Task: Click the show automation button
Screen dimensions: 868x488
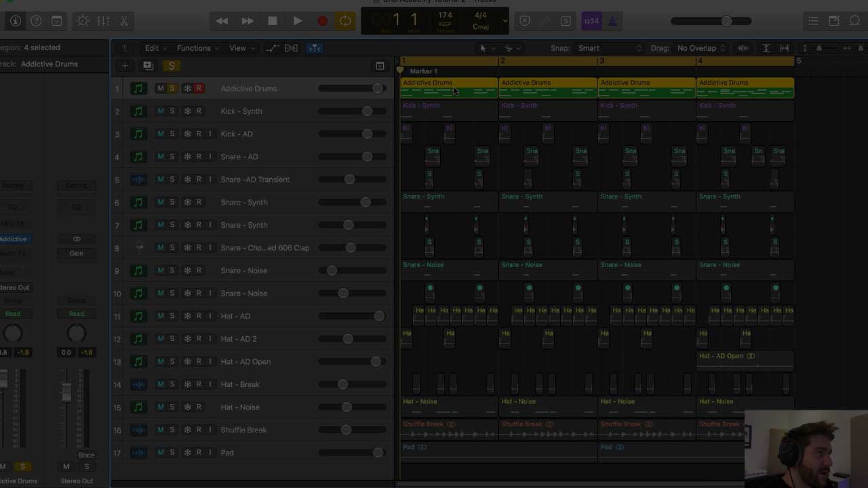Action: 272,48
